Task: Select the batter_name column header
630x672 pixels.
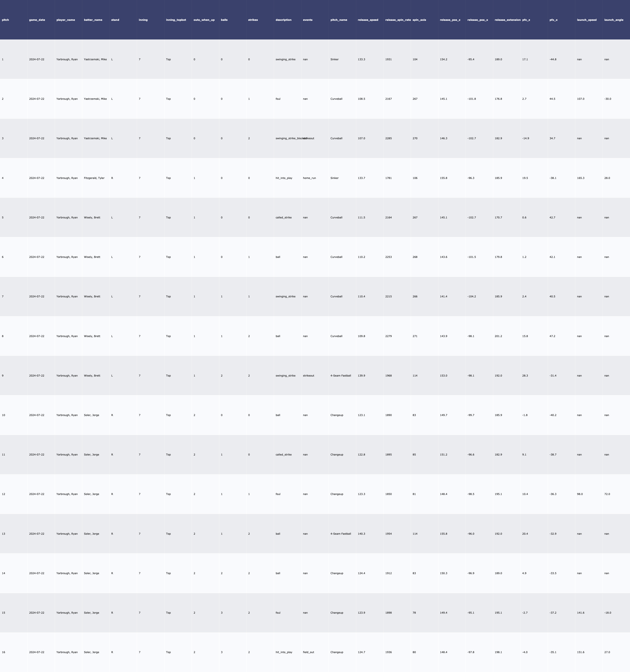Action: (x=93, y=20)
